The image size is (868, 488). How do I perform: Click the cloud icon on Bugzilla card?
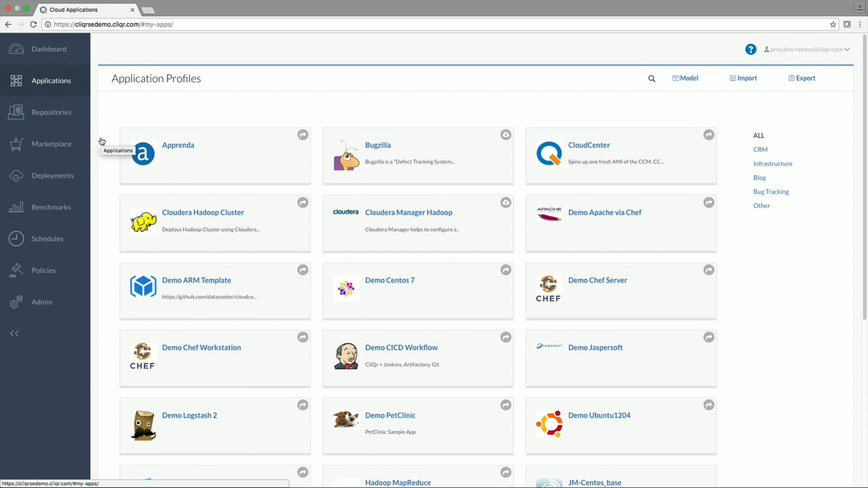(506, 135)
